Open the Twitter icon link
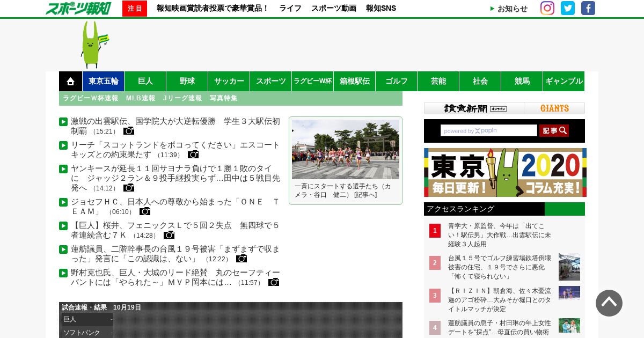The image size is (644, 338). pos(568,8)
